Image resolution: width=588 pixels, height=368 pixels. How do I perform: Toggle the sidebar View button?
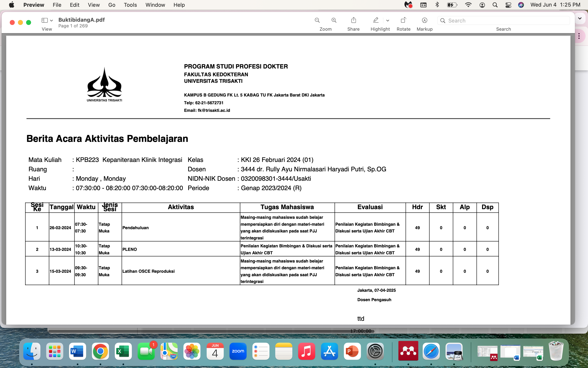[45, 20]
